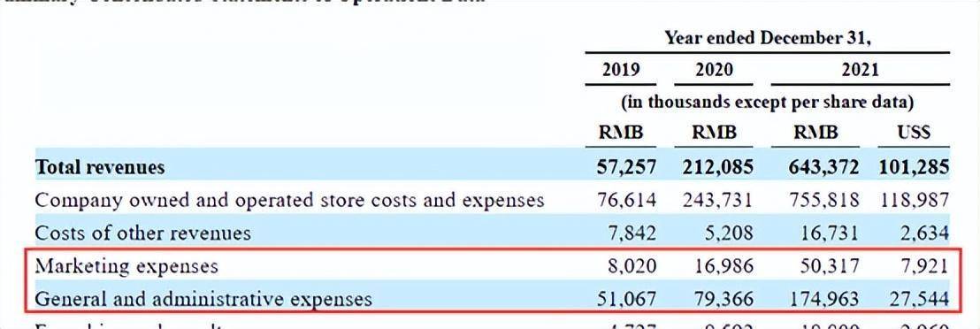This screenshot has width=980, height=329.
Task: Click Costs of other revenues label
Action: 142,233
